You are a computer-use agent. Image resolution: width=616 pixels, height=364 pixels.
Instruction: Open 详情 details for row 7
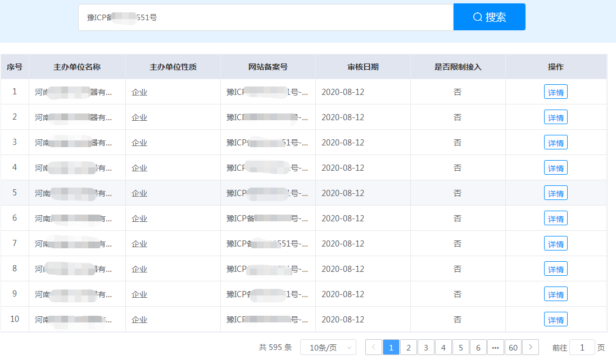click(x=555, y=243)
